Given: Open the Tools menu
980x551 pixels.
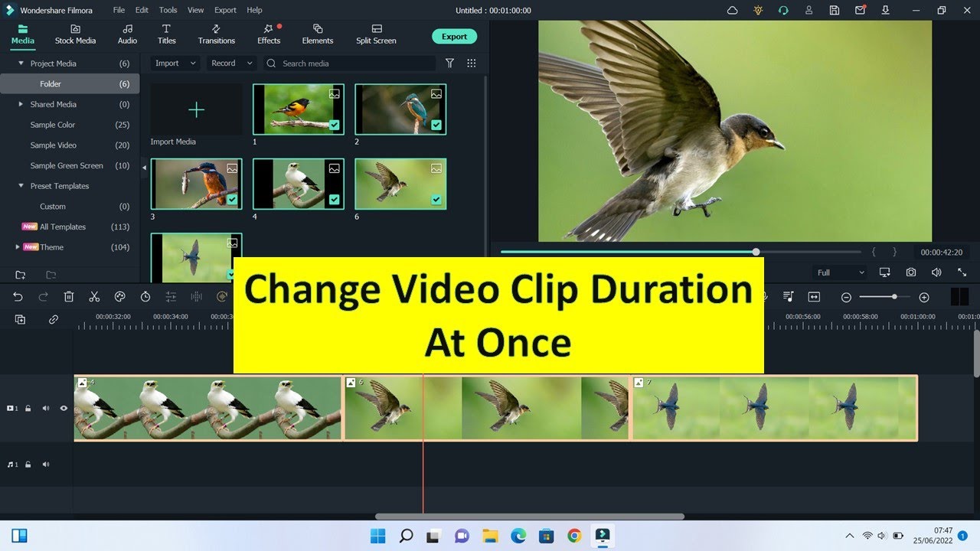Looking at the screenshot, I should point(168,11).
